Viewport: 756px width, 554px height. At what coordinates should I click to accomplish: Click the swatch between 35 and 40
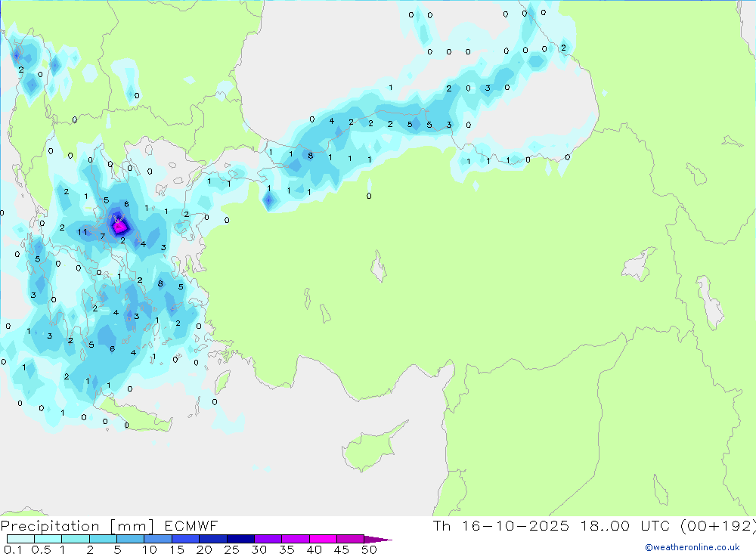click(x=296, y=539)
